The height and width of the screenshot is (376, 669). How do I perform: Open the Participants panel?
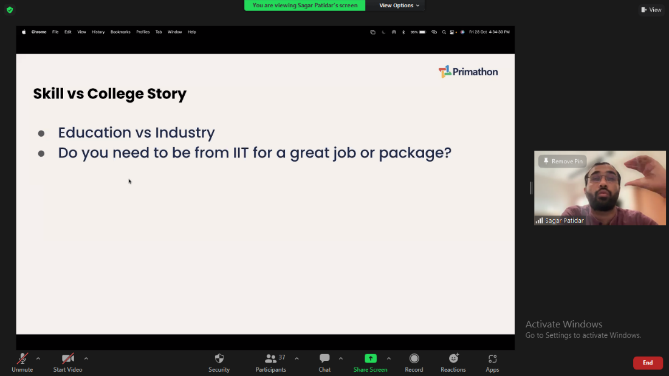tap(271, 363)
